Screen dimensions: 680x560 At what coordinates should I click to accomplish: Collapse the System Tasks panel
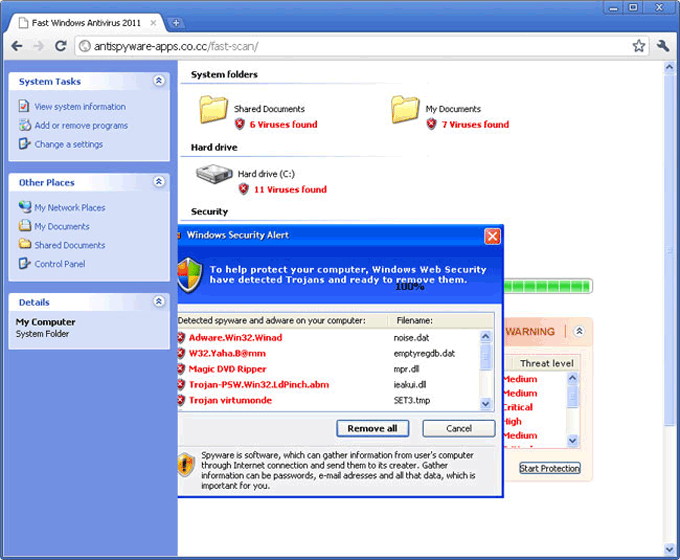(158, 81)
